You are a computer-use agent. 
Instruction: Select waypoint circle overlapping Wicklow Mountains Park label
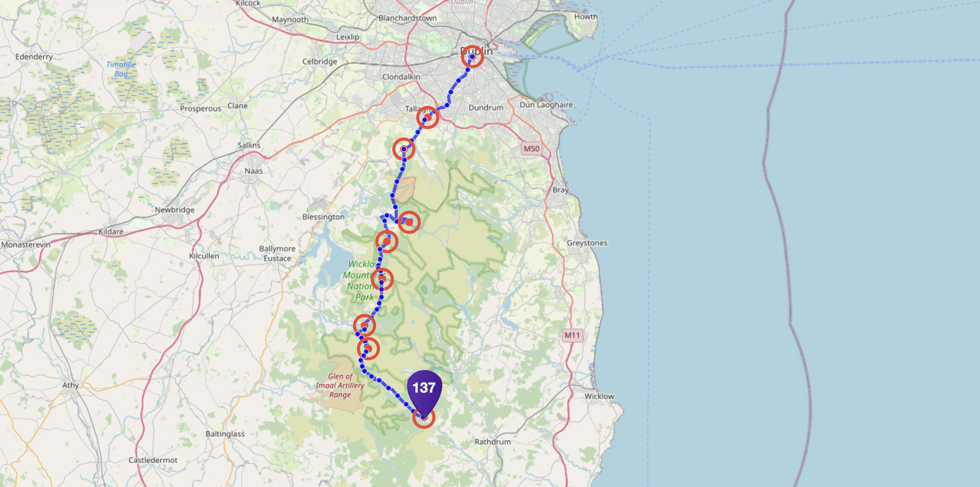click(382, 279)
